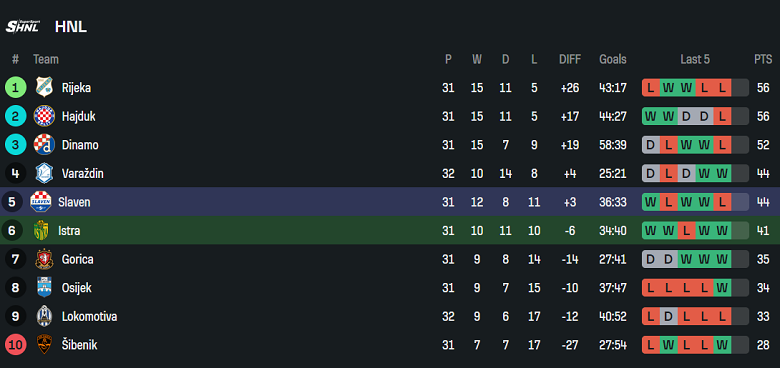The height and width of the screenshot is (368, 780).
Task: Click the Varaždin team crest
Action: (44, 174)
